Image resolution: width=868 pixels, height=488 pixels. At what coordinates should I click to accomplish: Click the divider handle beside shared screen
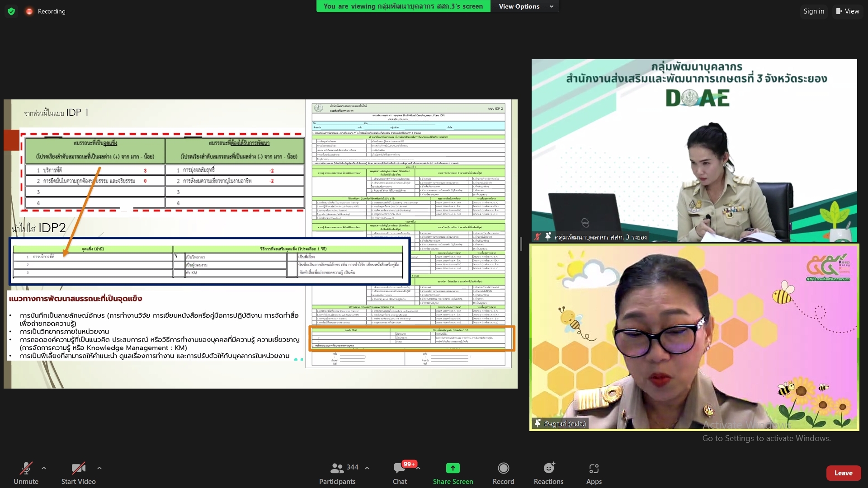tap(521, 244)
